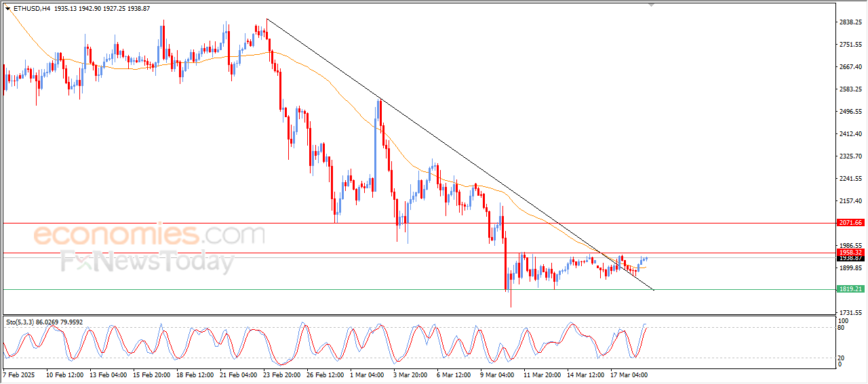868x384 pixels.
Task: Click the 11 Mar 20:00 time label
Action: point(541,374)
